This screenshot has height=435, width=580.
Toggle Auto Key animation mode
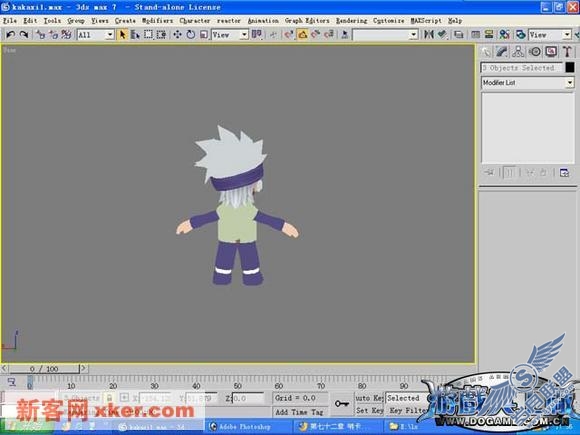[369, 398]
